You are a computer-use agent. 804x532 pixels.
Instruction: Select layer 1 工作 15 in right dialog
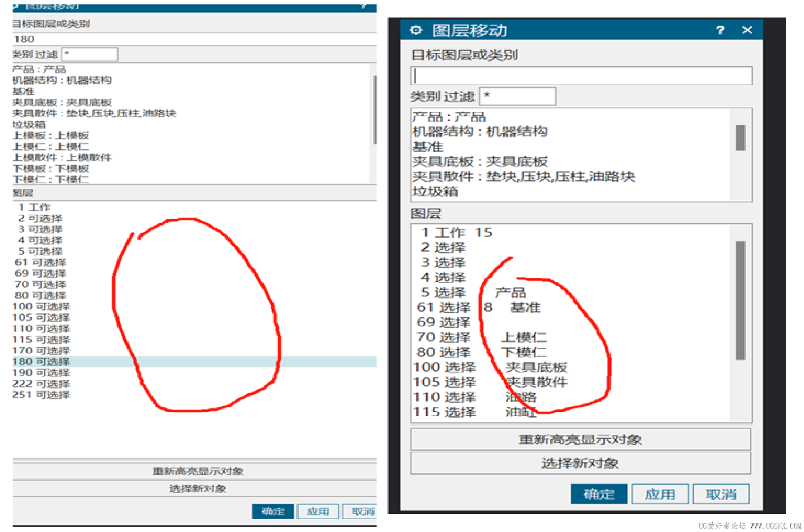[x=456, y=233]
